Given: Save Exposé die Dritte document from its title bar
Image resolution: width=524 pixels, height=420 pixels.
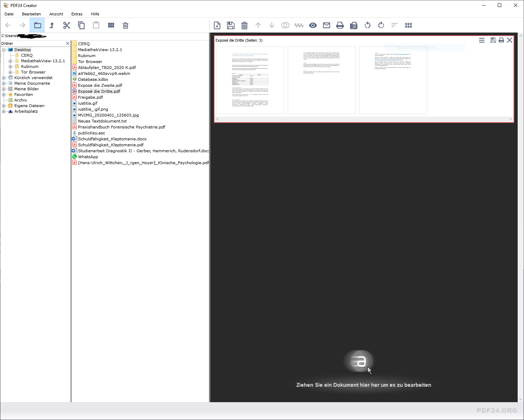Looking at the screenshot, I should 493,40.
